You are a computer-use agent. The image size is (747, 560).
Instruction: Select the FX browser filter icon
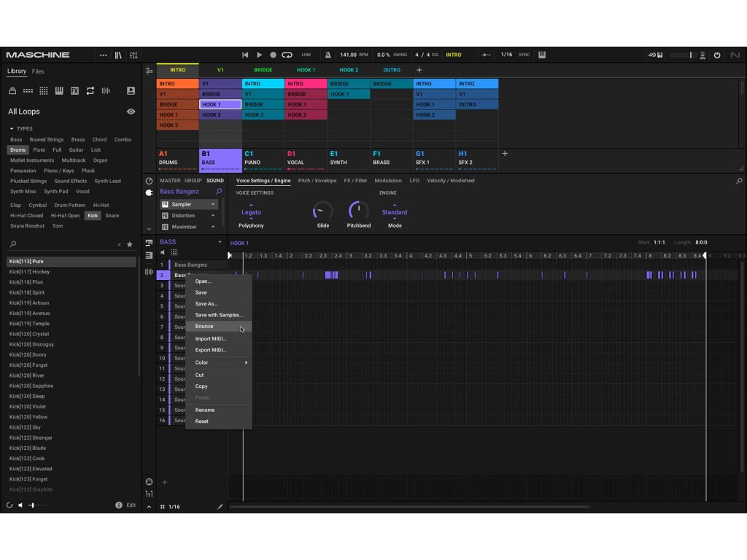pos(74,91)
